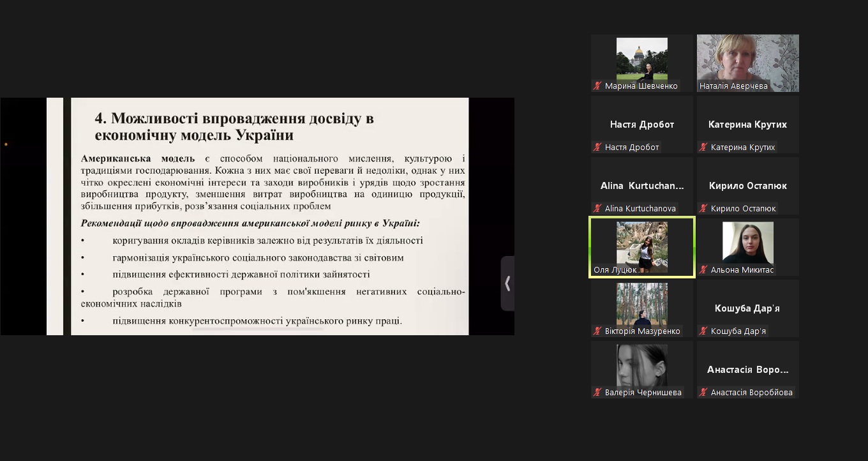Click Альона Микитас's muted microphone icon
Viewport: 868px width, 461px height.
click(x=704, y=270)
